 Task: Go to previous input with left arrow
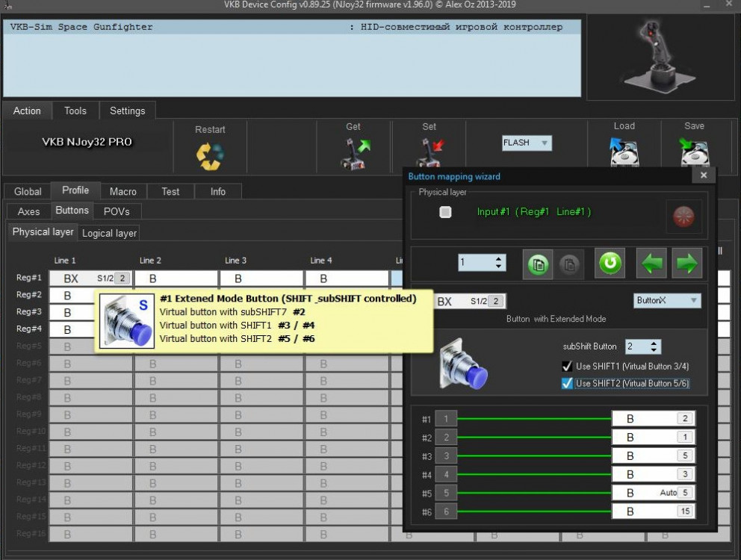[651, 263]
